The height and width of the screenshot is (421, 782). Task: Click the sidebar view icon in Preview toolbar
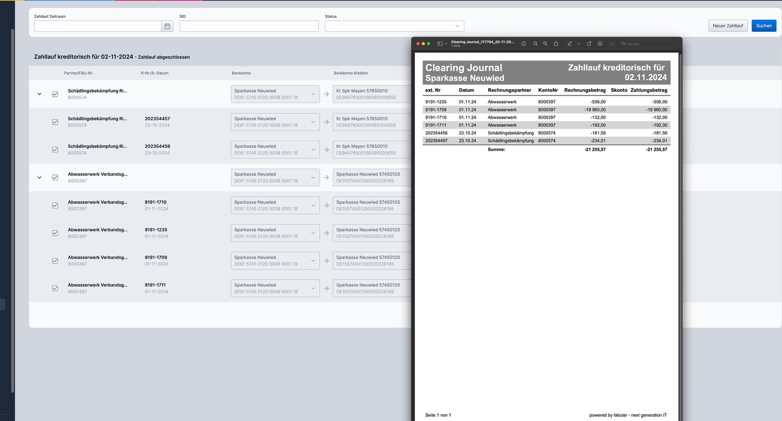440,44
